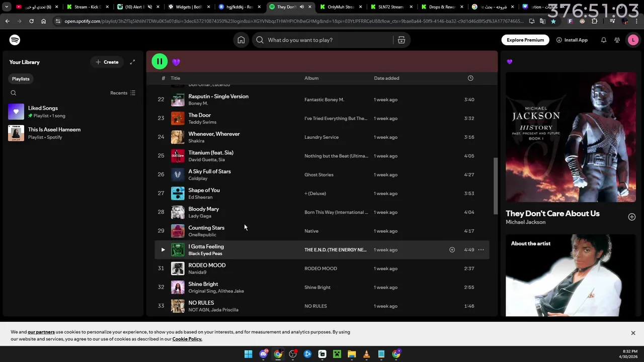The image size is (644, 362).
Task: Switch to the (10) Alert browser tab
Action: (138, 7)
